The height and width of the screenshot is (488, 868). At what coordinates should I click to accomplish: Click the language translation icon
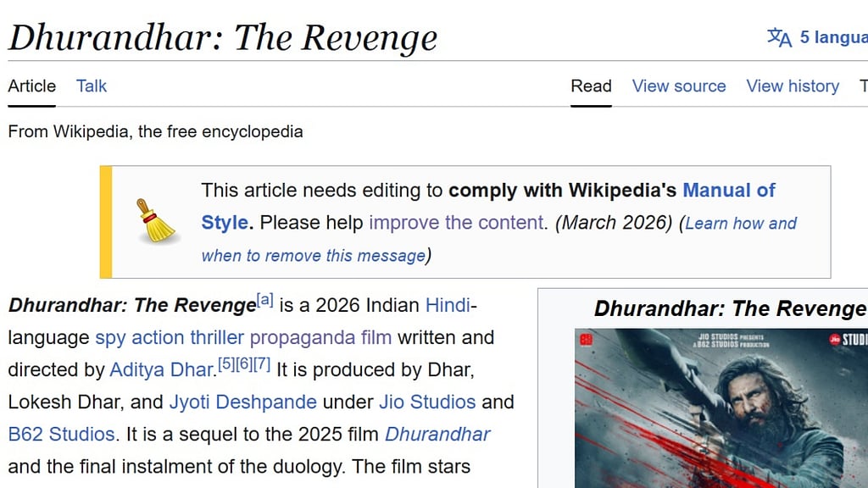779,38
